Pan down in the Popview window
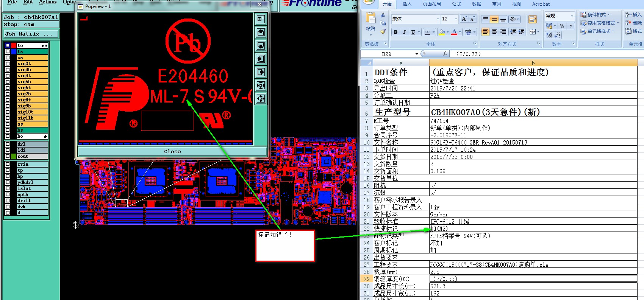This screenshot has width=644, height=300. [261, 45]
